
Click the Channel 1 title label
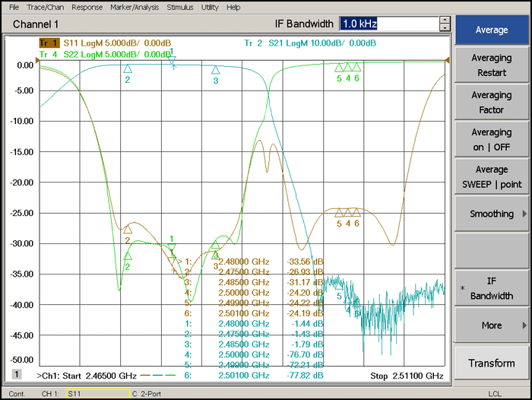pos(36,24)
